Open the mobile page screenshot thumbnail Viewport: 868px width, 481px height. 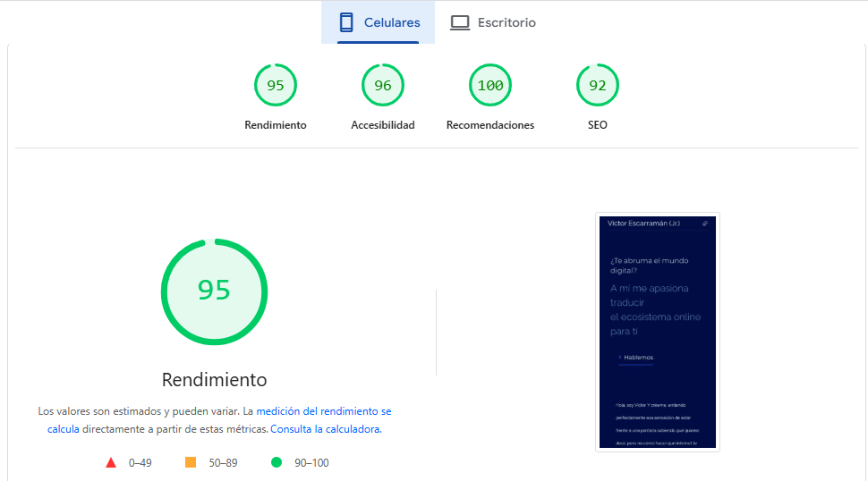pos(658,333)
